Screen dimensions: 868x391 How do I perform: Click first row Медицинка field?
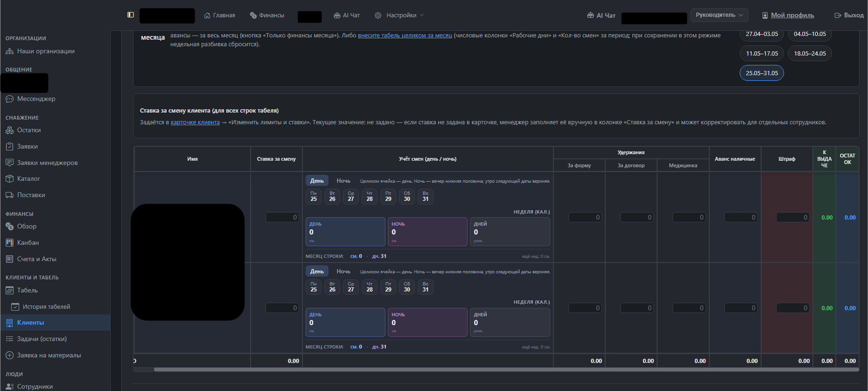click(689, 217)
